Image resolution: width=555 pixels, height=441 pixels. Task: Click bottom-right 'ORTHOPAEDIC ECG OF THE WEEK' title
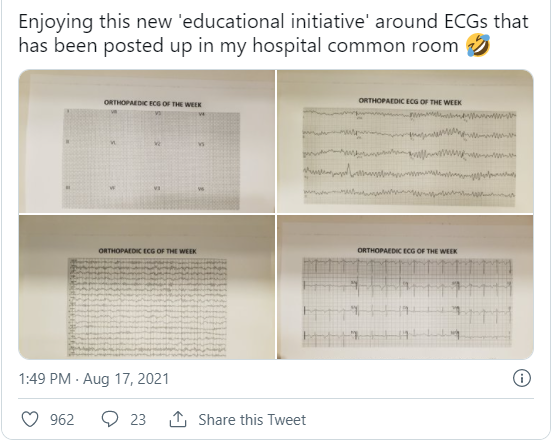pyautogui.click(x=407, y=251)
